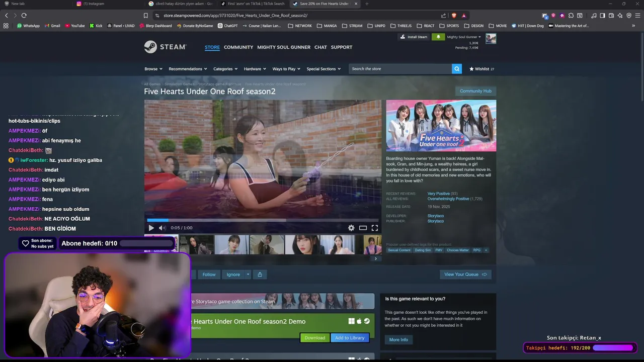Viewport: 644px width, 362px height.
Task: Toggle browser sidebar panel
Action: pos(602,16)
